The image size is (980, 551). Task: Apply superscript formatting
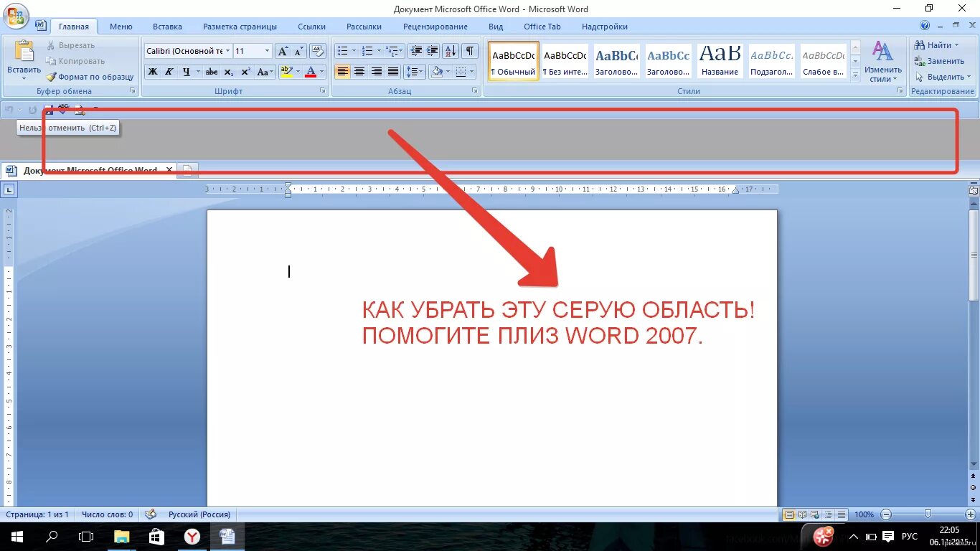tap(245, 72)
